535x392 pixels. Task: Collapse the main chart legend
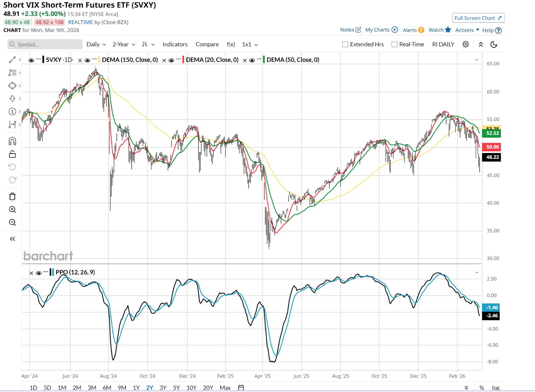476,60
